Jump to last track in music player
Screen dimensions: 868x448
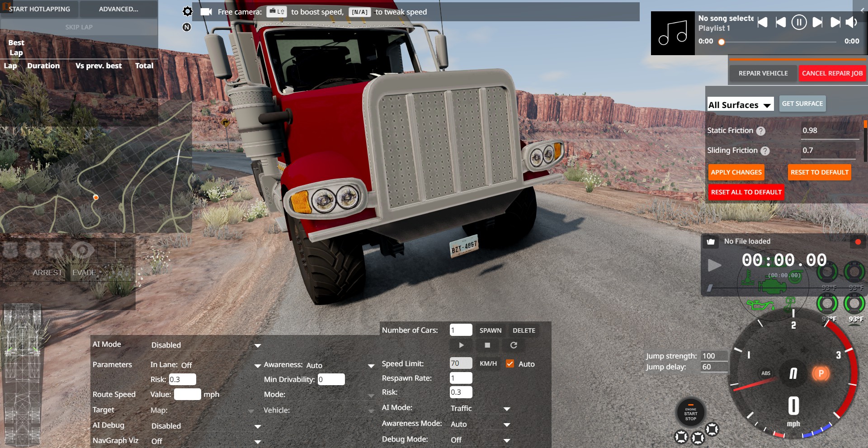tap(835, 22)
